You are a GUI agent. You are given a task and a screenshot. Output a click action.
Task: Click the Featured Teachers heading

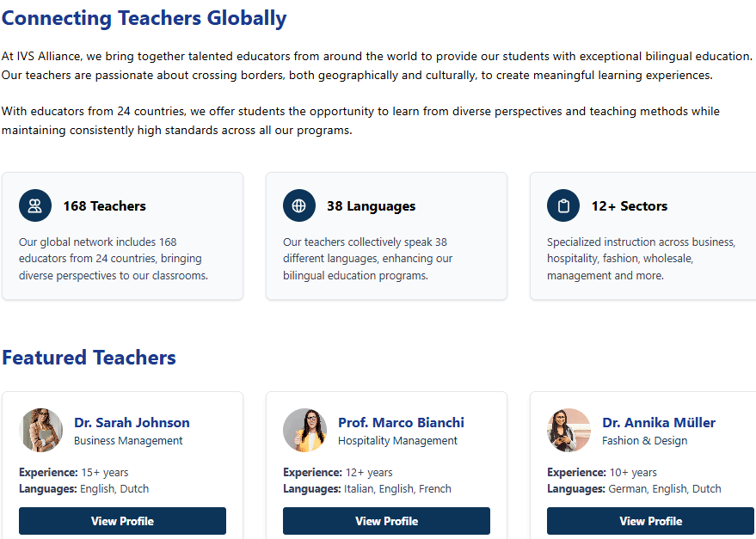89,358
